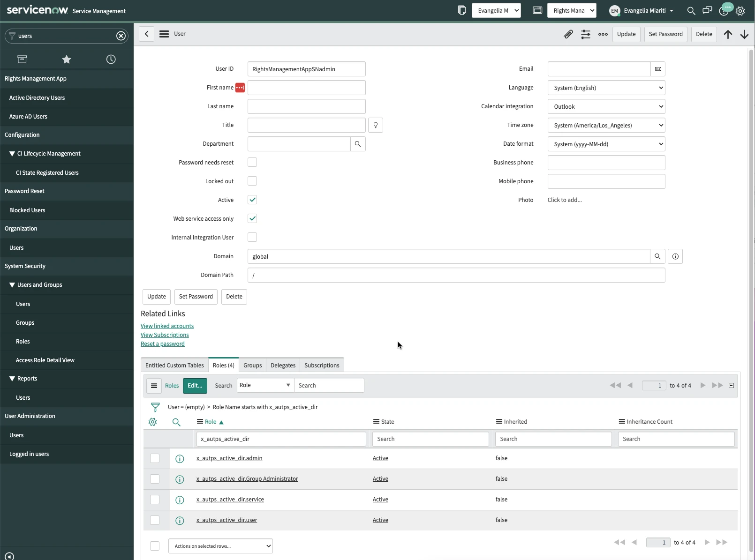Click the attachment paperclip icon
The image size is (755, 560).
tap(568, 34)
